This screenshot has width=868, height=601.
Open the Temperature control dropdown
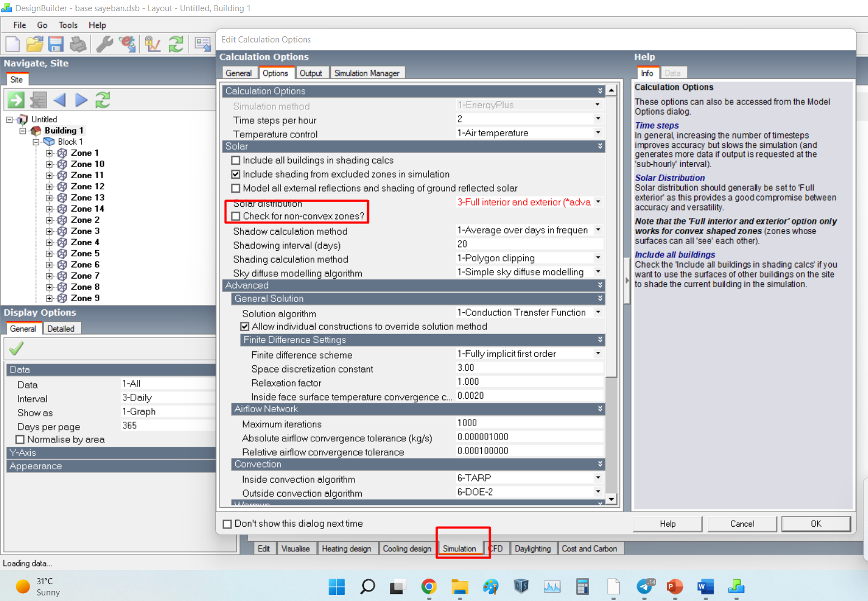tap(597, 133)
